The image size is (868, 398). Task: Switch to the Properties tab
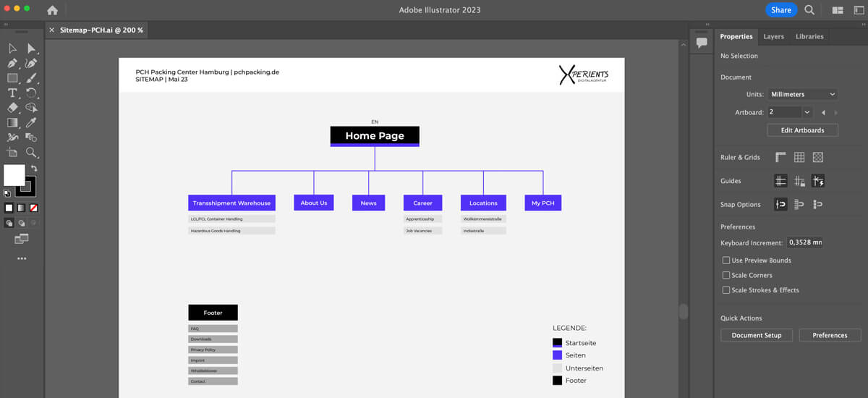(x=736, y=36)
